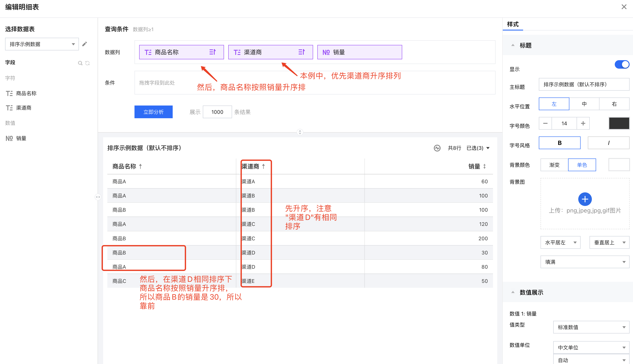Image resolution: width=633 pixels, height=364 pixels.
Task: Toggle italic font style button
Action: tap(608, 143)
